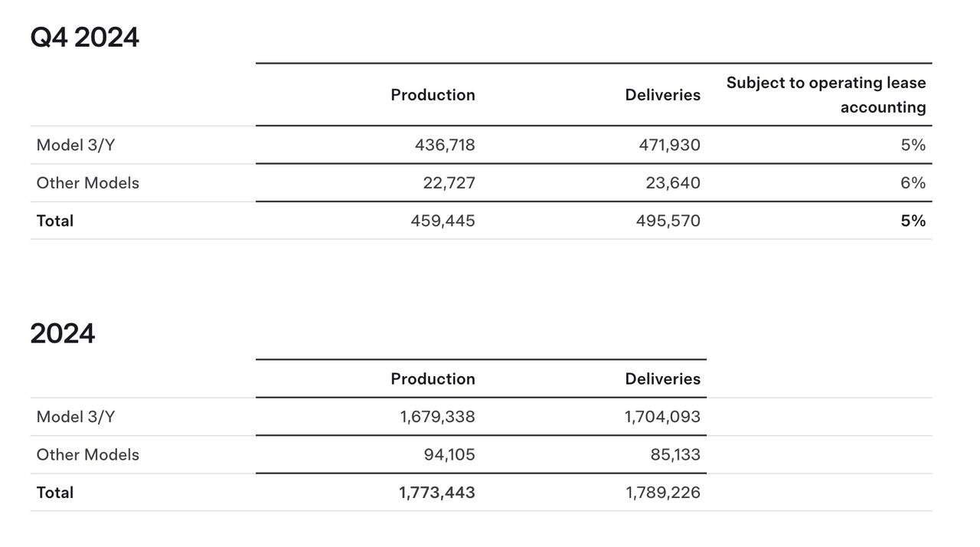Select the 1,679,338 production cell
Screen dimensions: 980x547
tap(437, 417)
